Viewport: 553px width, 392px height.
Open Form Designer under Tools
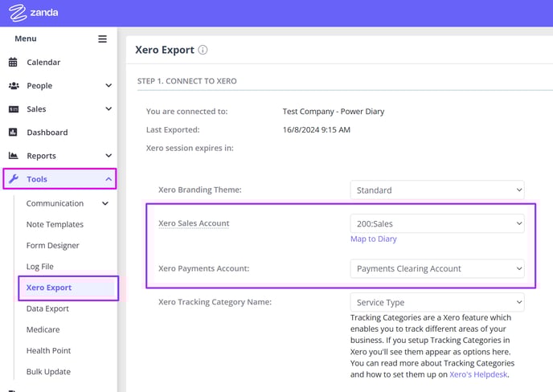(52, 245)
